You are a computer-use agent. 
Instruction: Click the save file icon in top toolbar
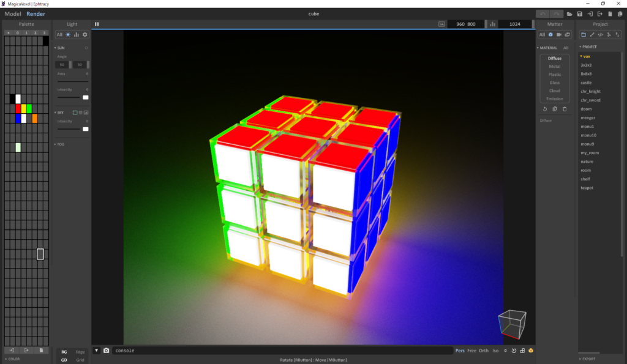(579, 14)
